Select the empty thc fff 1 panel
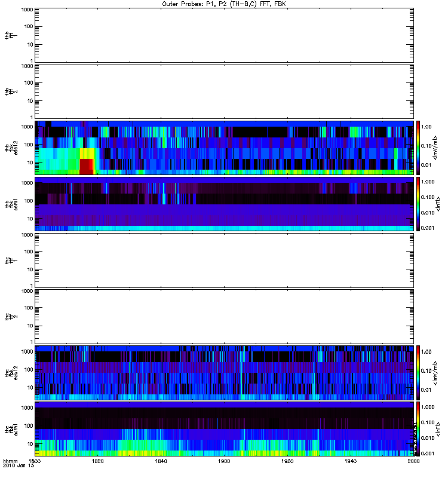The height and width of the screenshot is (478, 448). (224, 261)
